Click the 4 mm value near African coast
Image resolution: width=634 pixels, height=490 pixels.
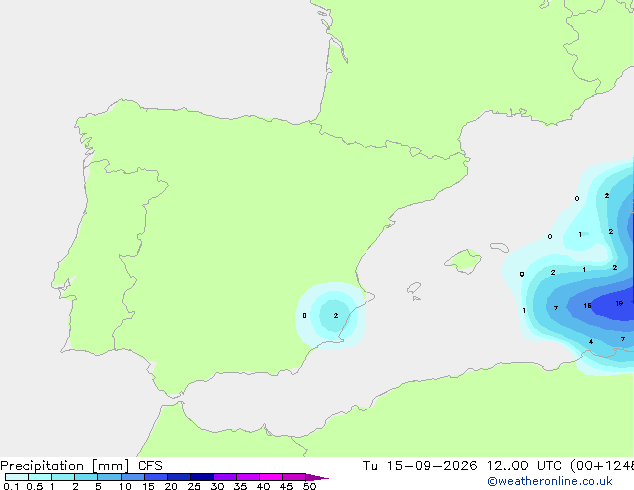coord(591,342)
